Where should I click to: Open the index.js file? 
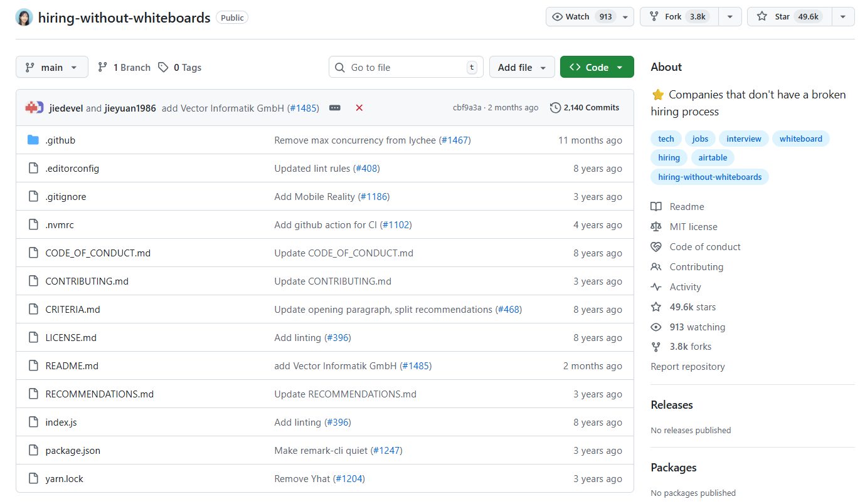[61, 422]
